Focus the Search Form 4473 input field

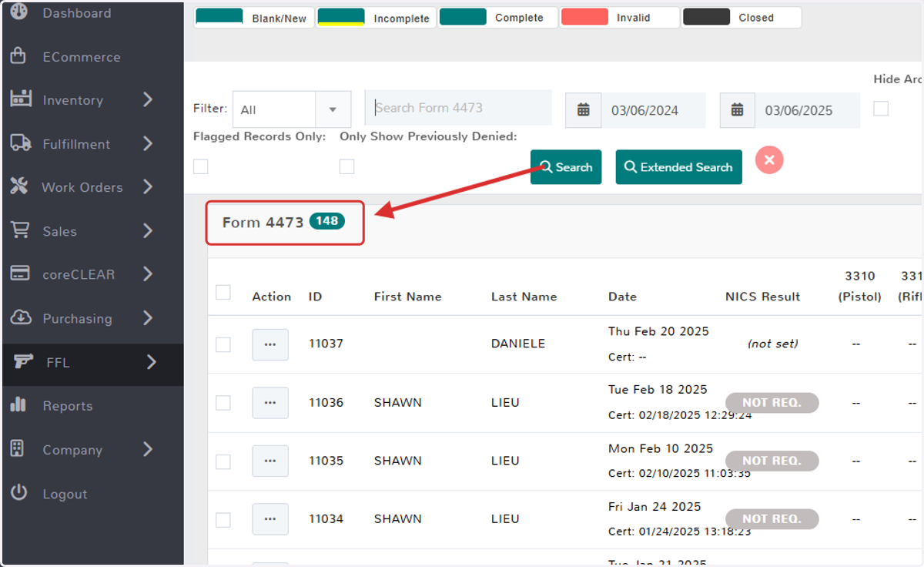pyautogui.click(x=458, y=108)
